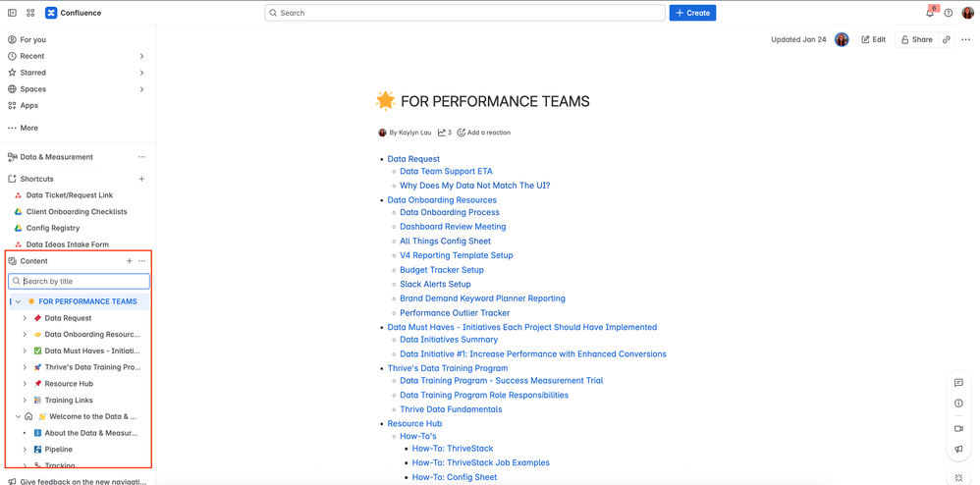Copy page link with the link icon

[x=947, y=39]
